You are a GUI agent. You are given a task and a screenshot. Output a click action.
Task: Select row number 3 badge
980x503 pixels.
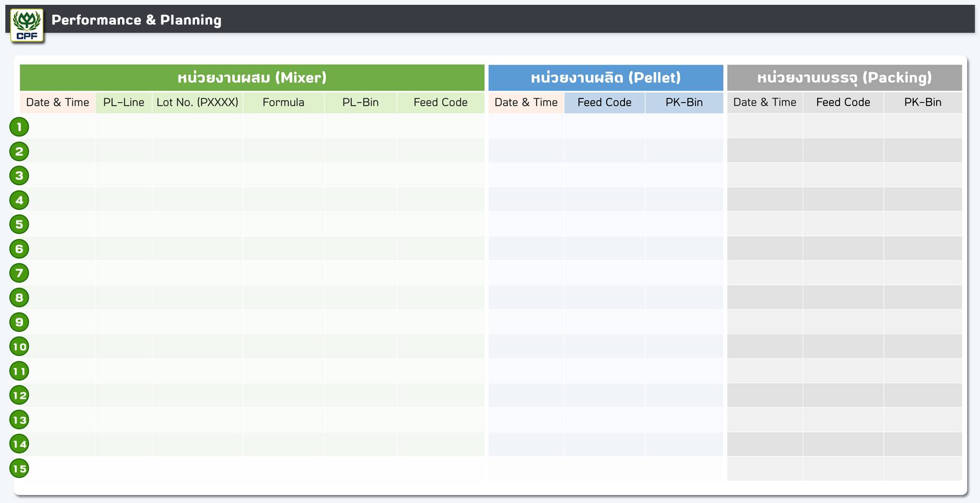tap(19, 176)
